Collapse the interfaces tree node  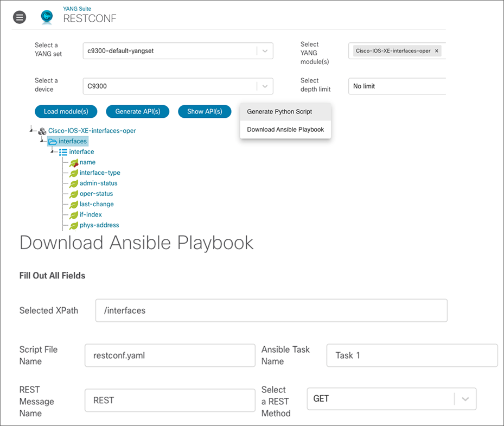[41, 141]
